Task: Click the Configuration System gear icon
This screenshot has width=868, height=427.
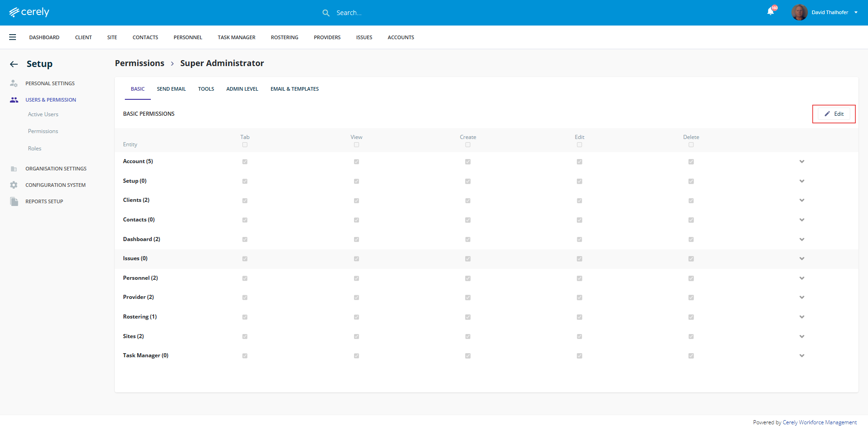Action: point(14,185)
